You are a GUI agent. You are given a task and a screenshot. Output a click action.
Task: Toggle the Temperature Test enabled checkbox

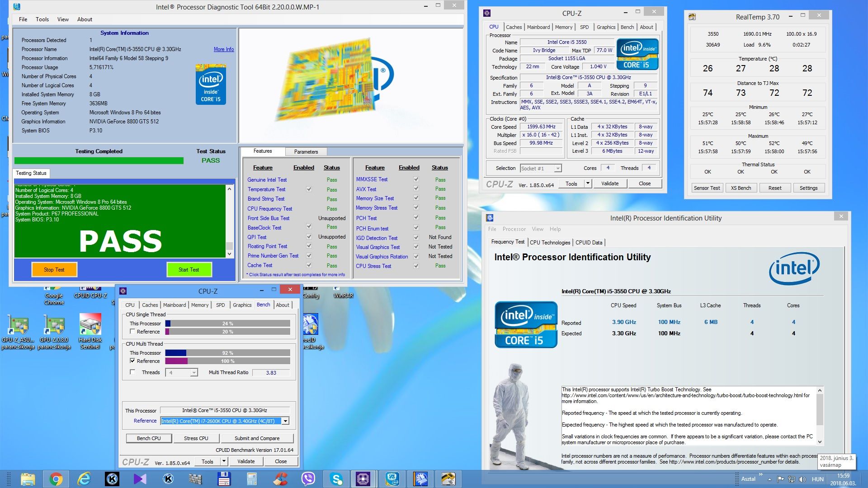[x=309, y=189]
